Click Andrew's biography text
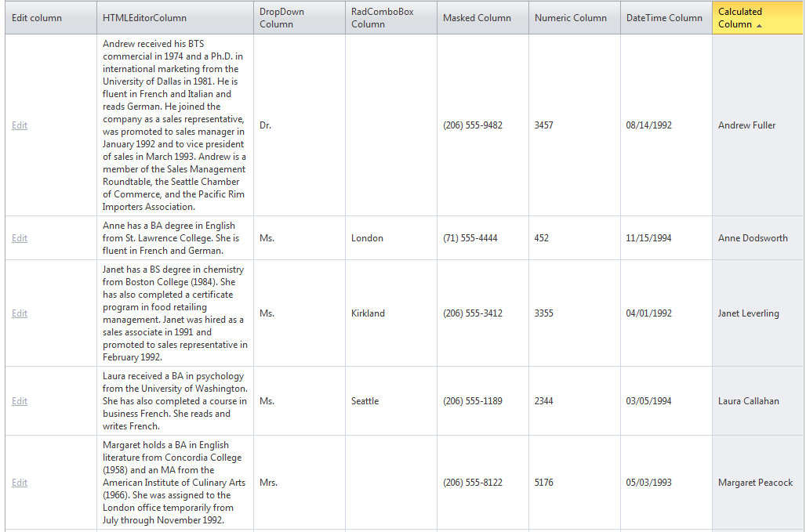Viewport: 806px width, 532px height. (x=174, y=125)
